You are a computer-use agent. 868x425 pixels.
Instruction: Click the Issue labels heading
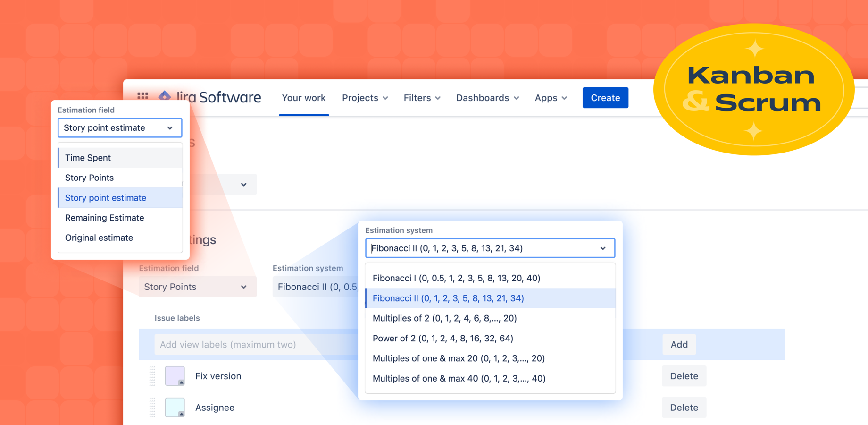(x=177, y=318)
